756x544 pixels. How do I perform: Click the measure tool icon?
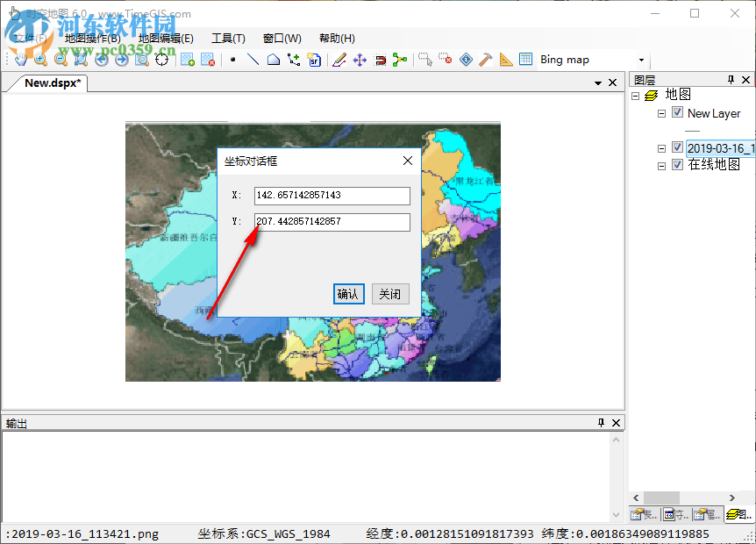pos(506,59)
